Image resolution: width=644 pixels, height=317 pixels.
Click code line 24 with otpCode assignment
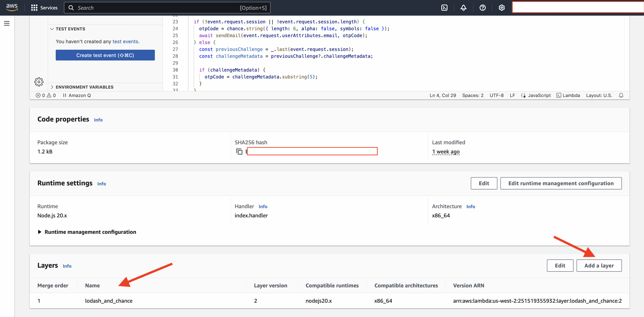tap(294, 29)
